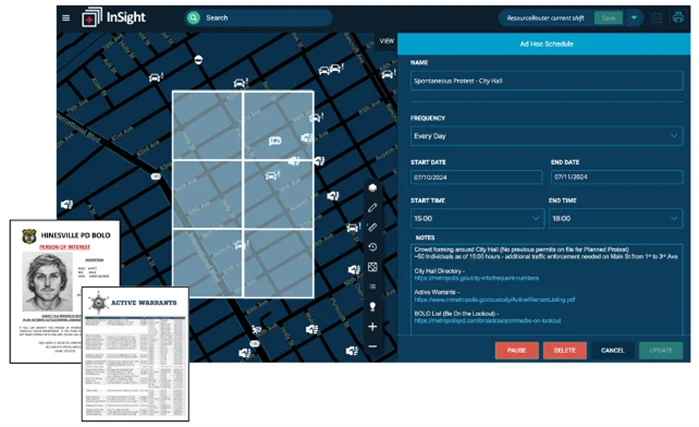Expand the Frequency Every Day dropdown
Viewport: 699px width, 427px height.
[547, 136]
